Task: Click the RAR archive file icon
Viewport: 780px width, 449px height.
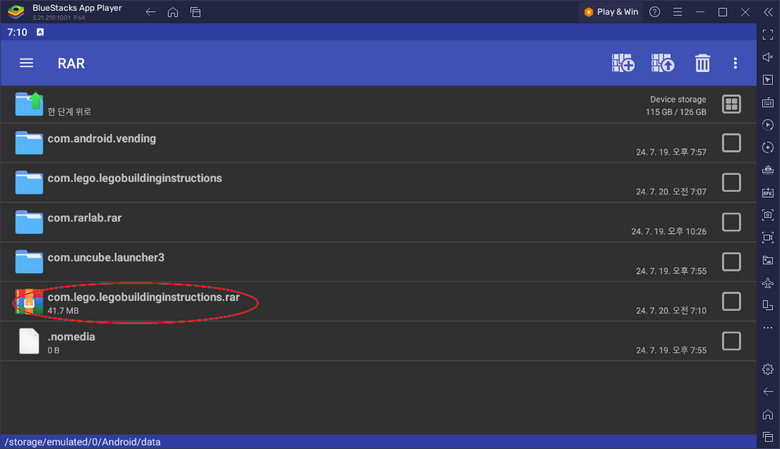Action: (x=29, y=302)
